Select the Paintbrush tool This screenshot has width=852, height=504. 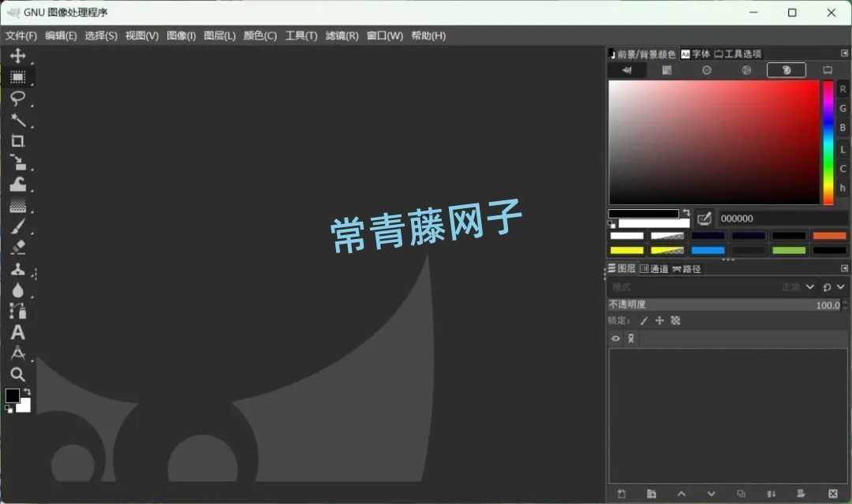17,226
